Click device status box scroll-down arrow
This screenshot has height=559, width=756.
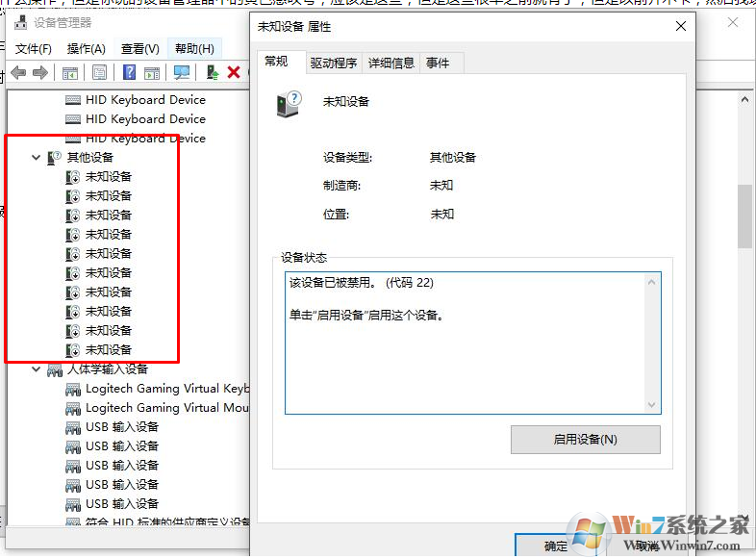point(652,405)
